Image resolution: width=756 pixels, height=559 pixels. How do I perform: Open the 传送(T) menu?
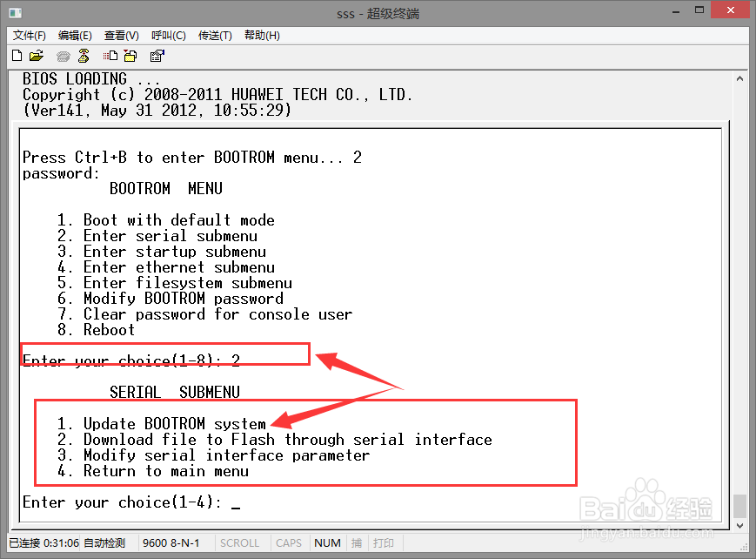tap(215, 36)
